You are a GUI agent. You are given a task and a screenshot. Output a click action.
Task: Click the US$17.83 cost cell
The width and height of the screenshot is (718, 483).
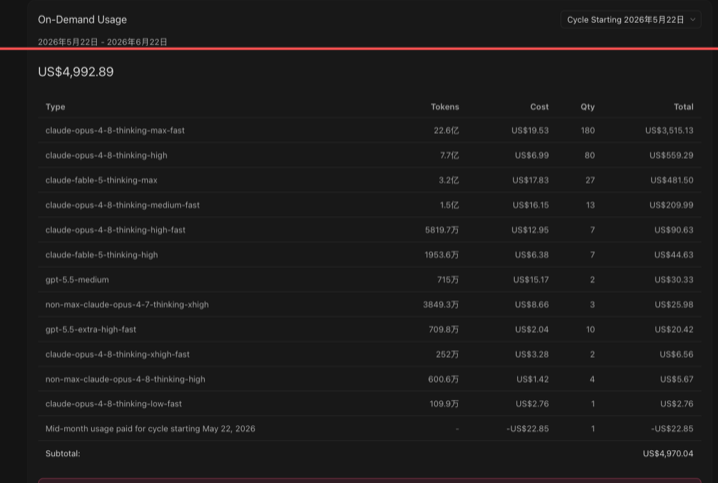(x=530, y=180)
